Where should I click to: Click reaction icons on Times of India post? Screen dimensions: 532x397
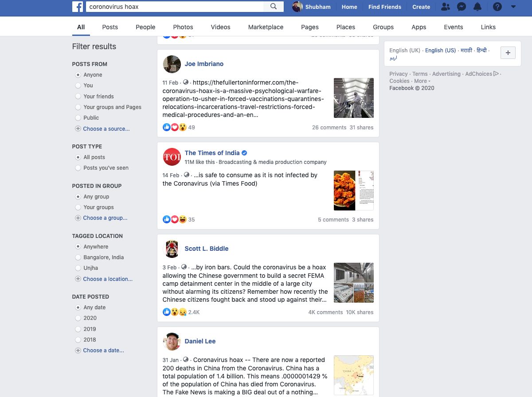pyautogui.click(x=175, y=219)
